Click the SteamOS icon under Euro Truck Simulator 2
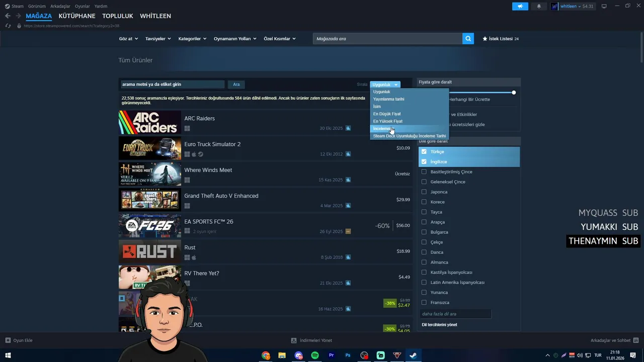This screenshot has height=362, width=644. [201, 154]
